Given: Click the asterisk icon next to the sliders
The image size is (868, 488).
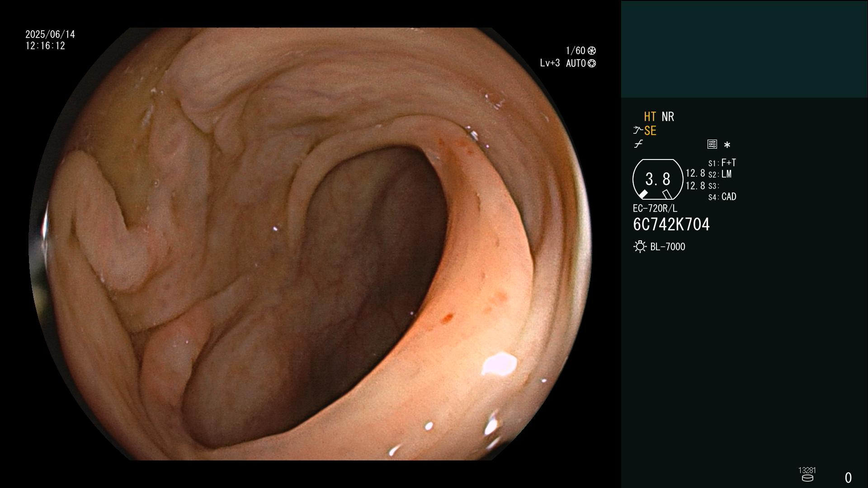Looking at the screenshot, I should coord(727,145).
